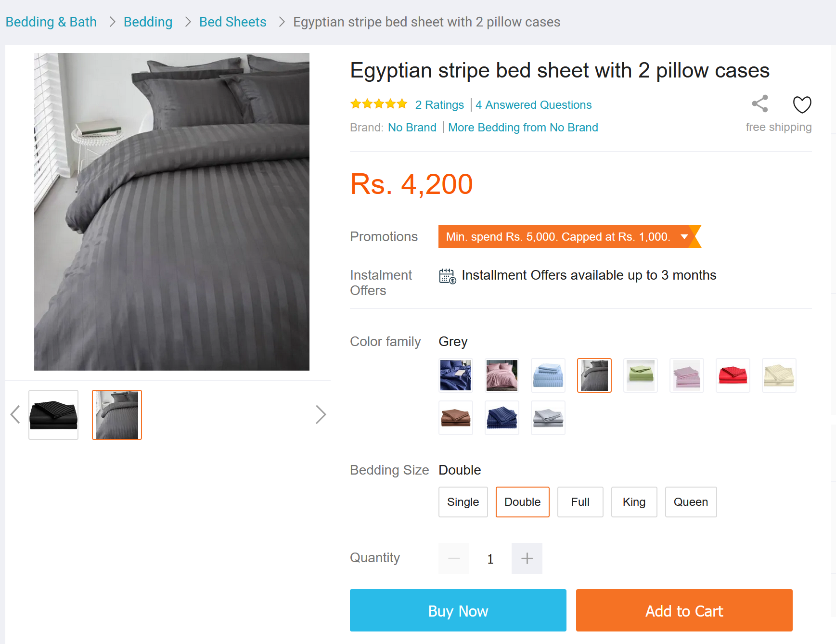Image resolution: width=836 pixels, height=644 pixels.
Task: Show previous product image with left arrow
Action: point(15,414)
